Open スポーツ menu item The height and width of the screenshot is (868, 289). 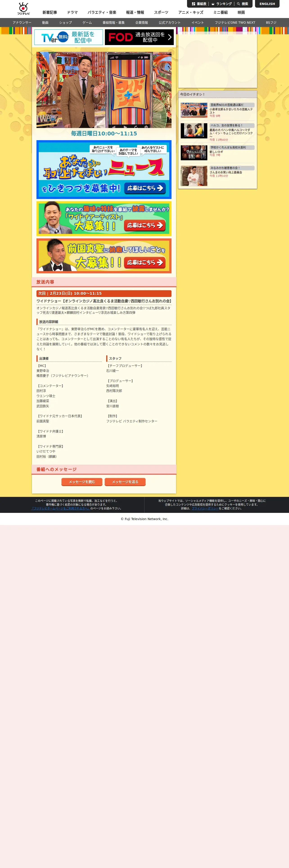[x=161, y=12]
